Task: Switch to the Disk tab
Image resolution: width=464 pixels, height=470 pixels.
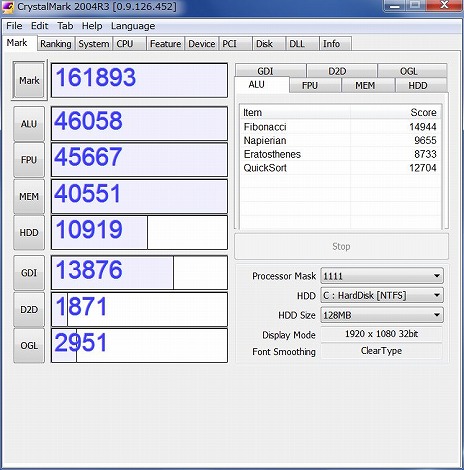Action: click(x=269, y=44)
